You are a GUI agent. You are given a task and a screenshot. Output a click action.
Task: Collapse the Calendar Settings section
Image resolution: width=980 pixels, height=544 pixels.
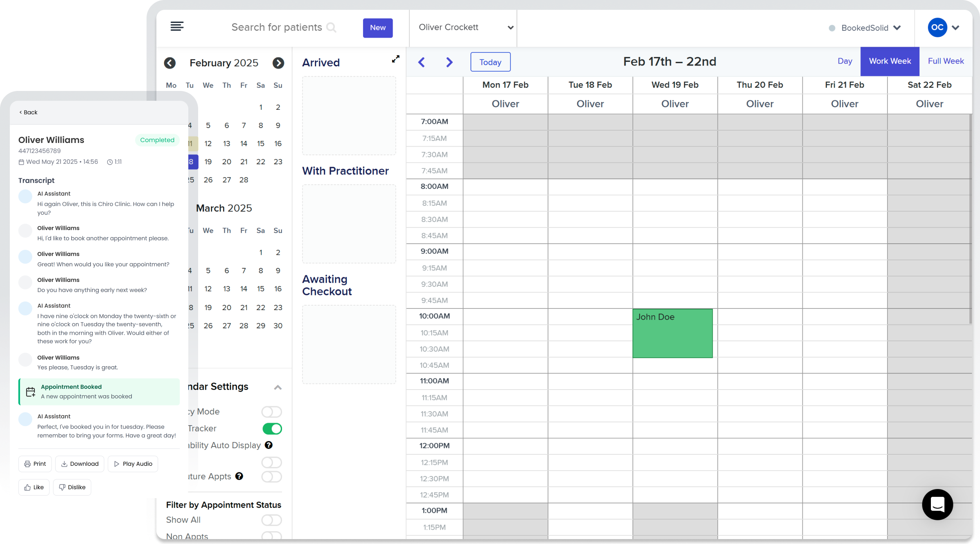[278, 387]
